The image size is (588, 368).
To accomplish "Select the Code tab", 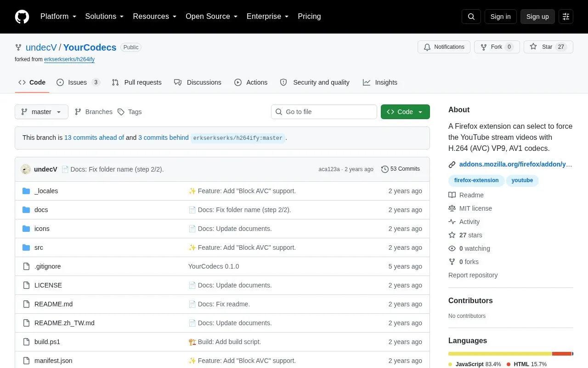I will 32,82.
